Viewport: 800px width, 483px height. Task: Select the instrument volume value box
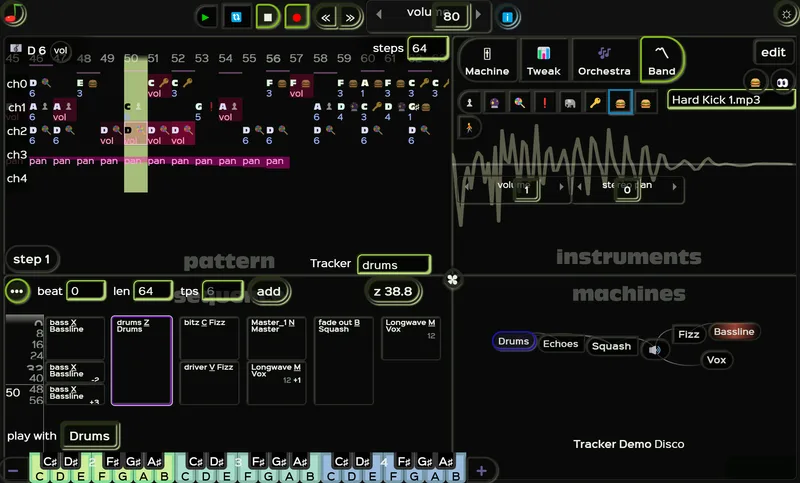(x=527, y=190)
